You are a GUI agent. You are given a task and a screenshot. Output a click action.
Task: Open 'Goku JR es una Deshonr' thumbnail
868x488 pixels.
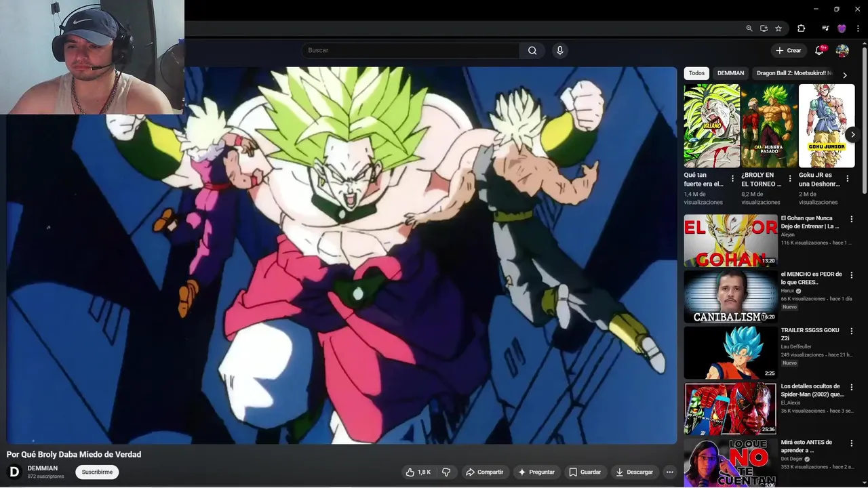pyautogui.click(x=827, y=125)
